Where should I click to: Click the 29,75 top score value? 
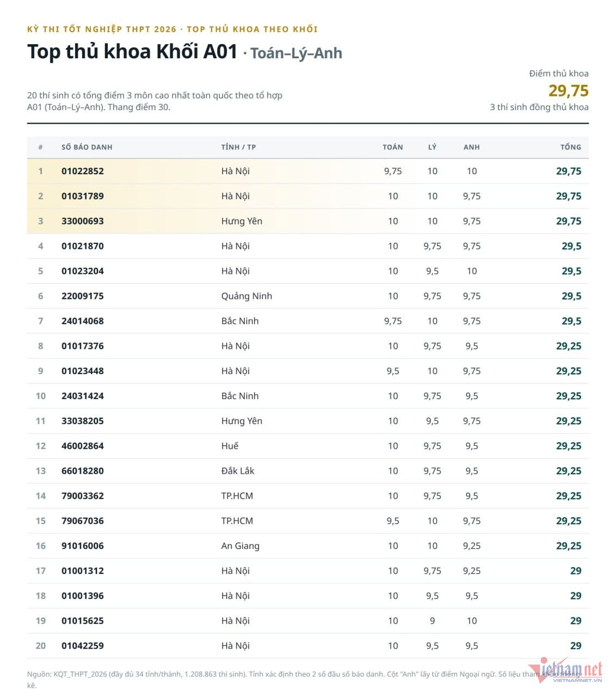(569, 90)
